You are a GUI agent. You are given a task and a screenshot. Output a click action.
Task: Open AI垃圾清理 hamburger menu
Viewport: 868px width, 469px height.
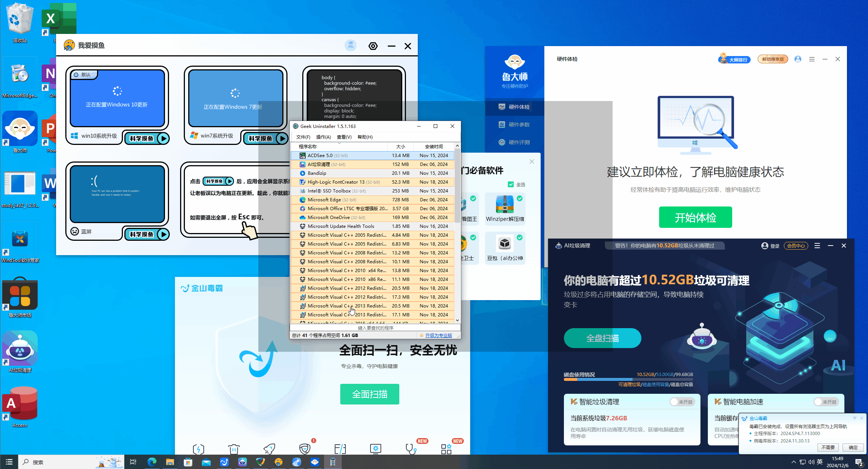point(817,246)
